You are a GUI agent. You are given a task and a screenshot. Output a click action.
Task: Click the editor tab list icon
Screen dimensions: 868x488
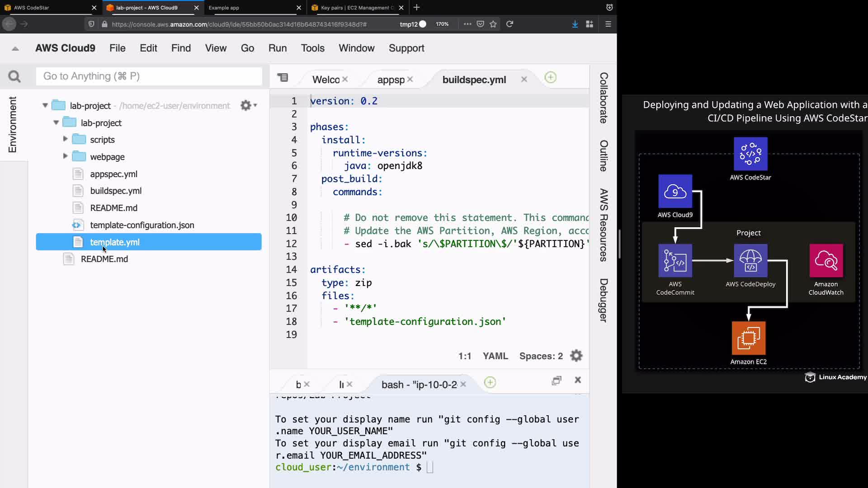283,78
